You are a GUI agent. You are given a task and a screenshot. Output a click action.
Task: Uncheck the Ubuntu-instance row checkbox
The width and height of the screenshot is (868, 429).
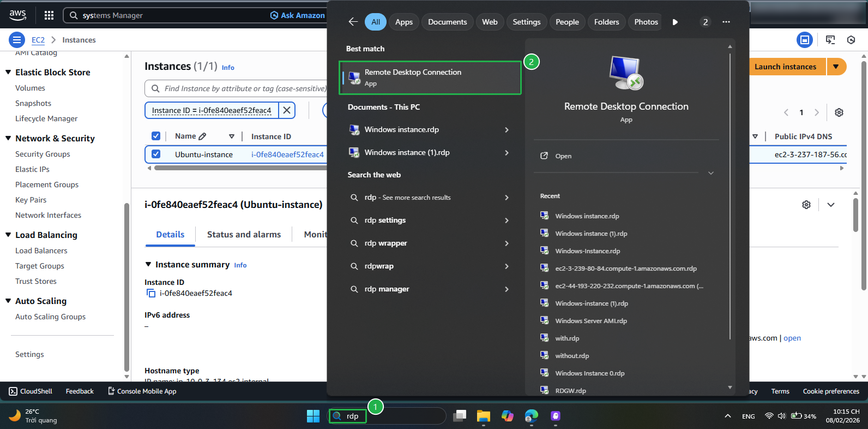pos(156,154)
